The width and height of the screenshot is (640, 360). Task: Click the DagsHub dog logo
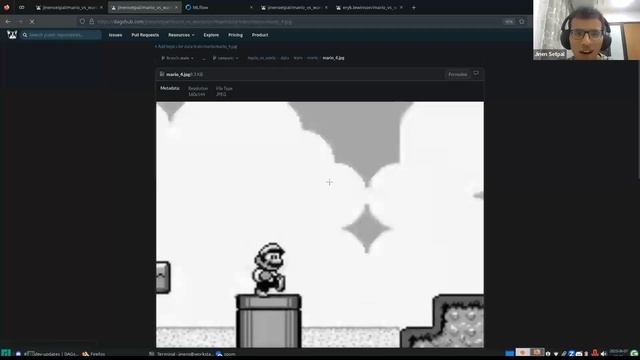point(12,35)
